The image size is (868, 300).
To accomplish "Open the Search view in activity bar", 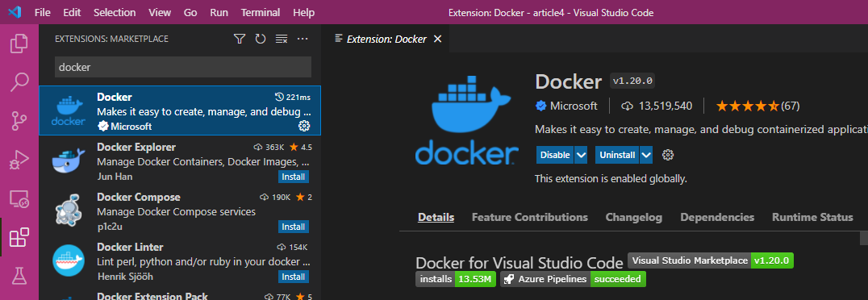I will 19,81.
